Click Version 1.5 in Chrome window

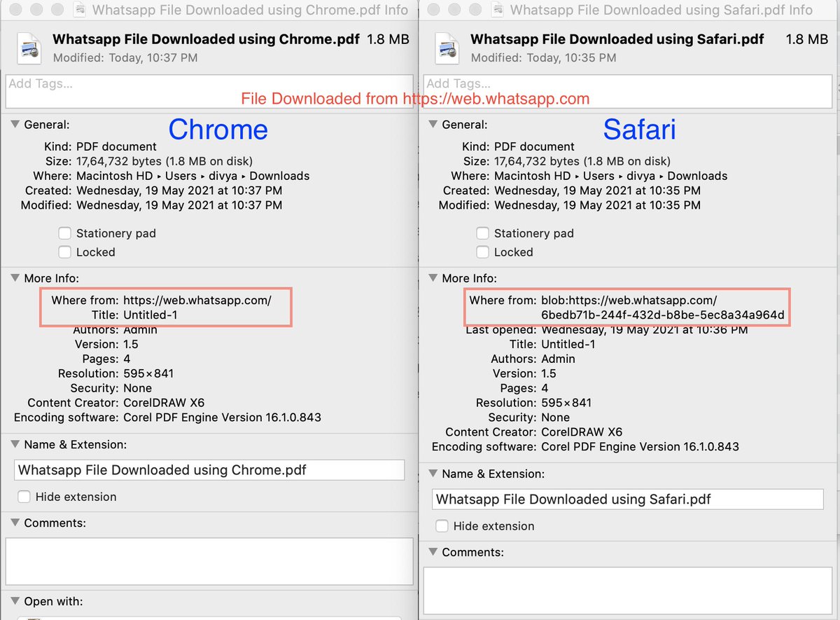click(131, 345)
